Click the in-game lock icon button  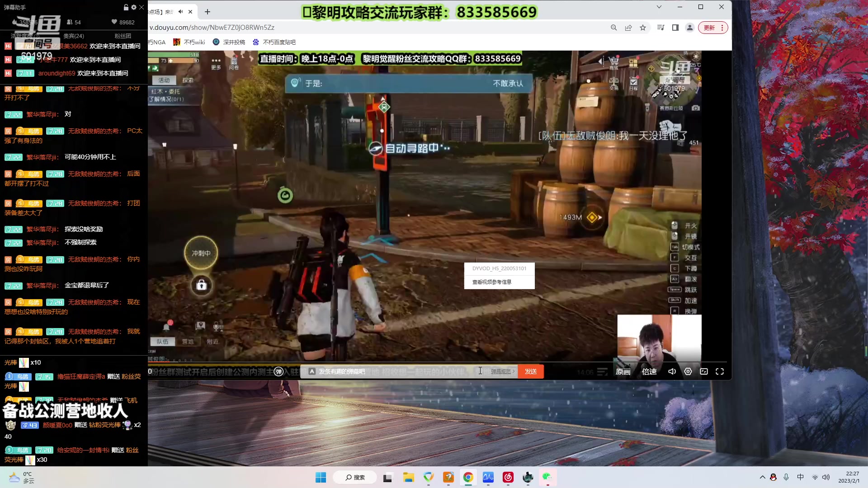201,285
